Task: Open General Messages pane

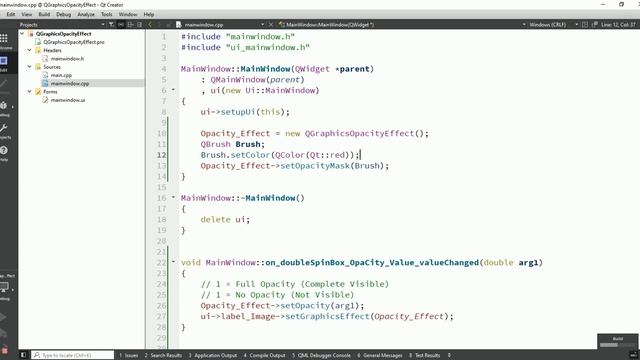Action: [x=380, y=355]
